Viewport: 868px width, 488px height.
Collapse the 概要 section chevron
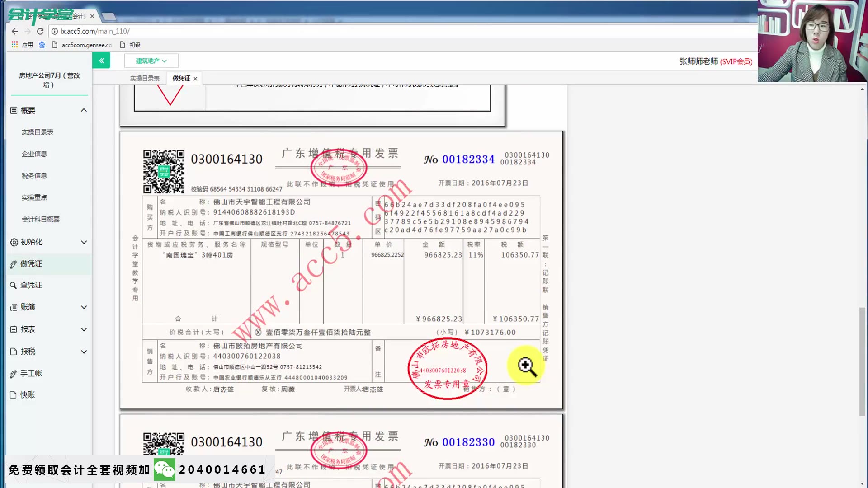[84, 110]
